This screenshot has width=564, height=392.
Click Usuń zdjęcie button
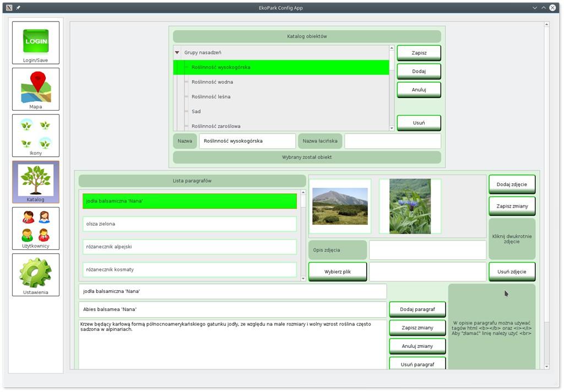(512, 271)
